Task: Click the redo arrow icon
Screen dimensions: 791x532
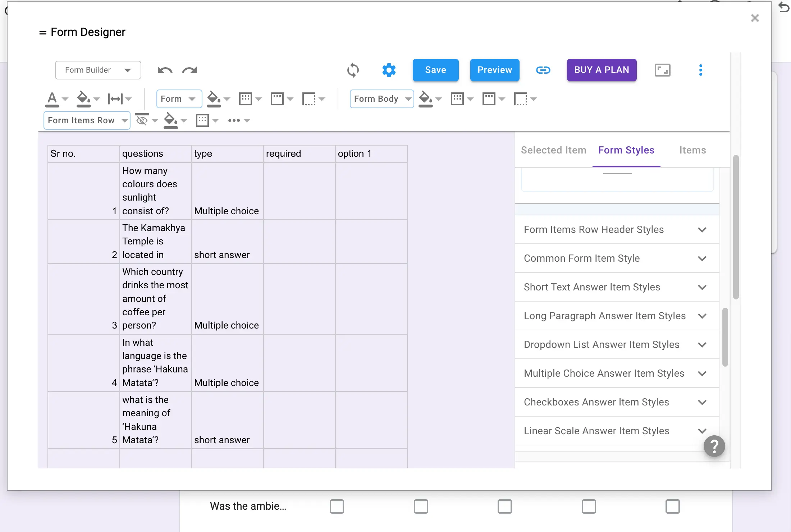Action: pyautogui.click(x=190, y=70)
